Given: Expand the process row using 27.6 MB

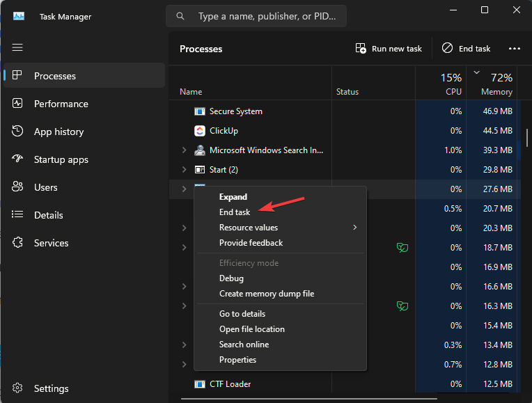Looking at the screenshot, I should tap(185, 189).
